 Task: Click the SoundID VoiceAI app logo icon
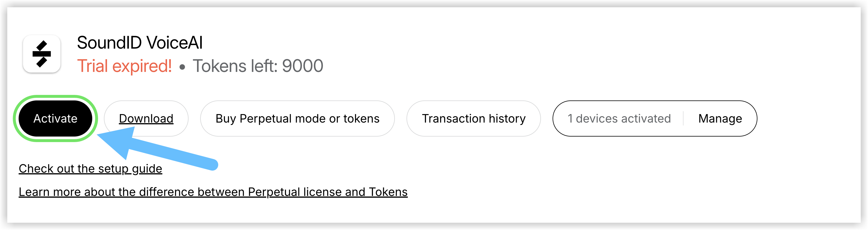point(41,54)
